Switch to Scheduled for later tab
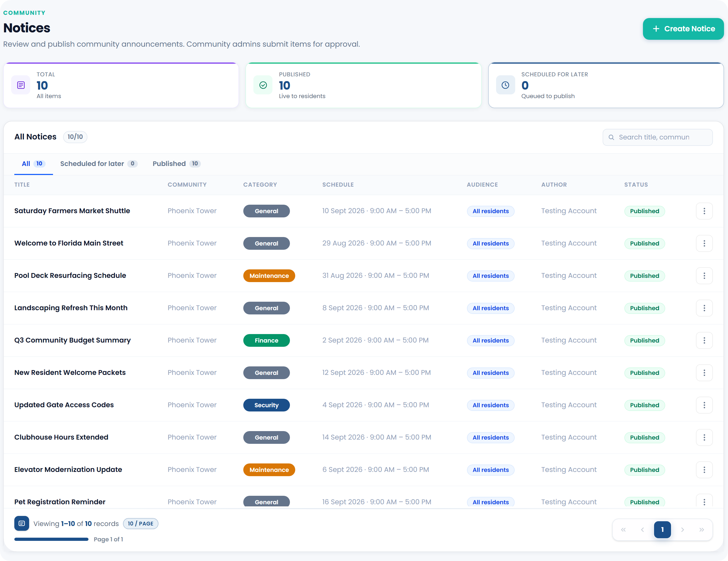 [99, 164]
